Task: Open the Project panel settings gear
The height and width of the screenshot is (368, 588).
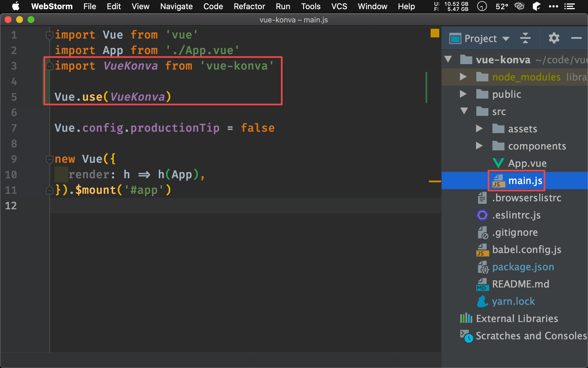Action: coord(554,38)
